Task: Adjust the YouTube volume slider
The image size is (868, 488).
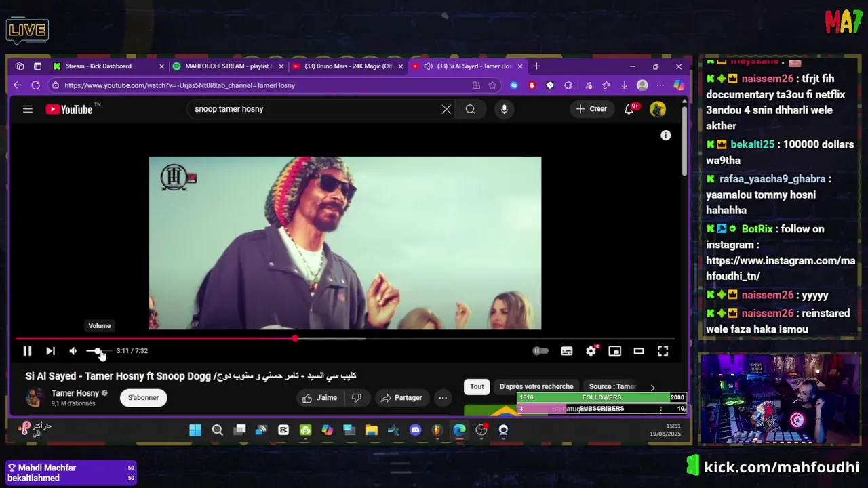Action: click(x=99, y=351)
